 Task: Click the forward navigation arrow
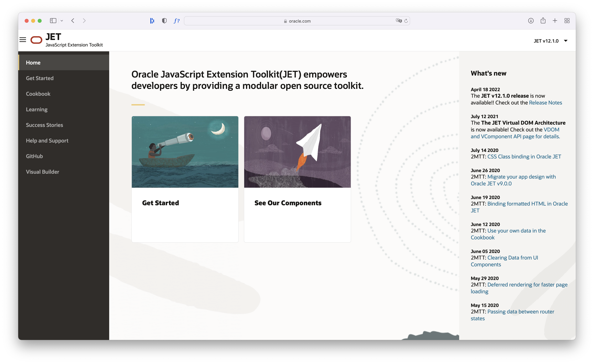tap(84, 21)
